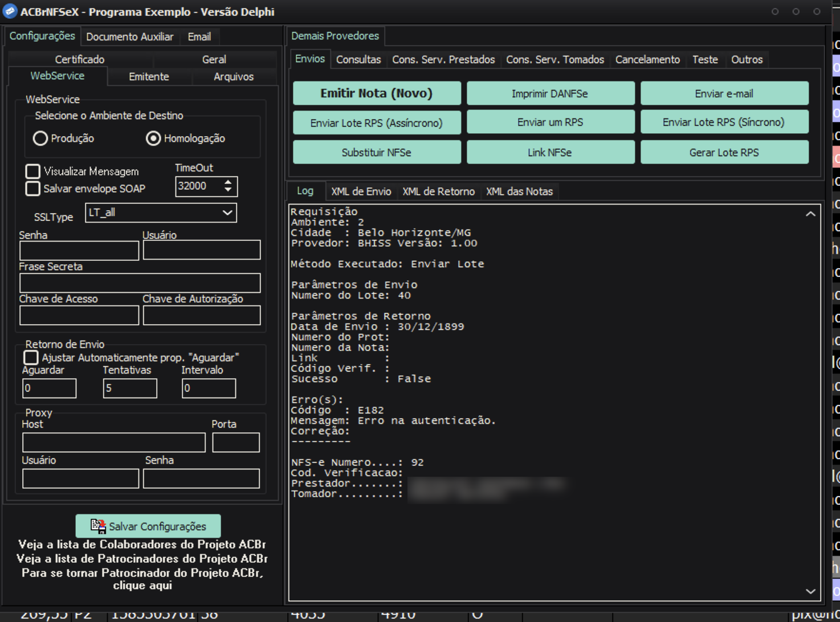Focus the WebService Usuário field
The height and width of the screenshot is (622, 840).
(x=202, y=251)
